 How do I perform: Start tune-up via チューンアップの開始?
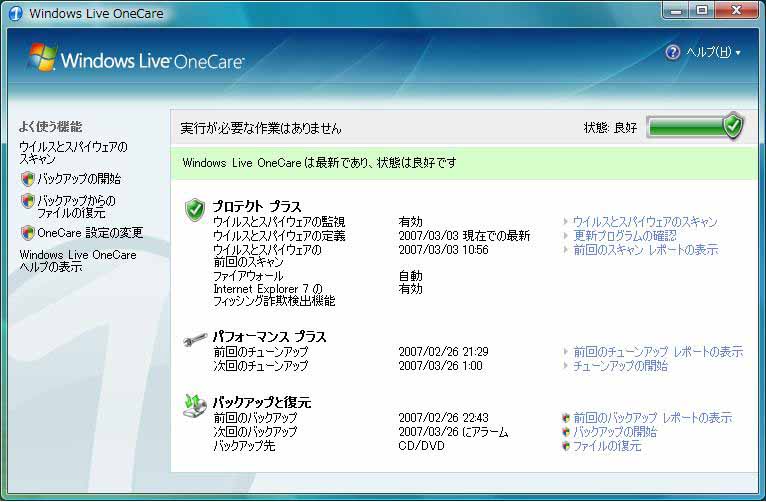tap(620, 366)
